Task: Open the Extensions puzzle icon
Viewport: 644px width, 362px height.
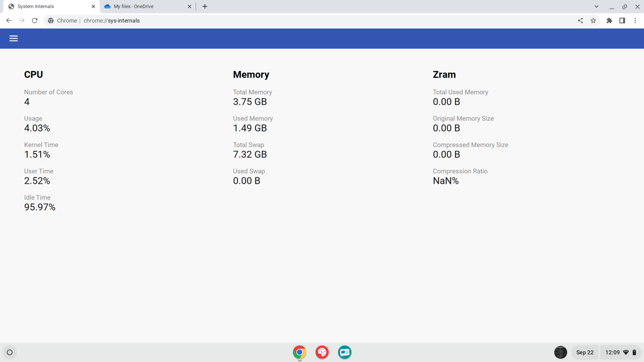Action: pyautogui.click(x=609, y=21)
